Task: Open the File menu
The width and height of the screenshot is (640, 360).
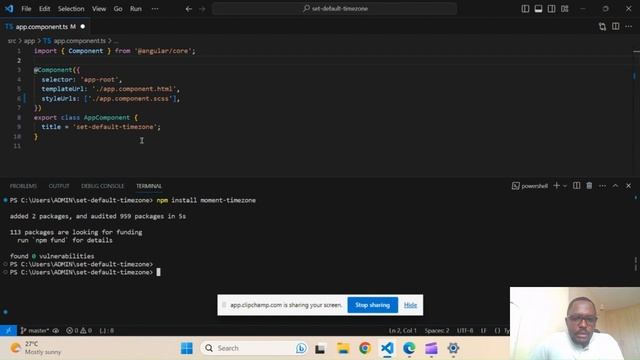Action: 26,9
